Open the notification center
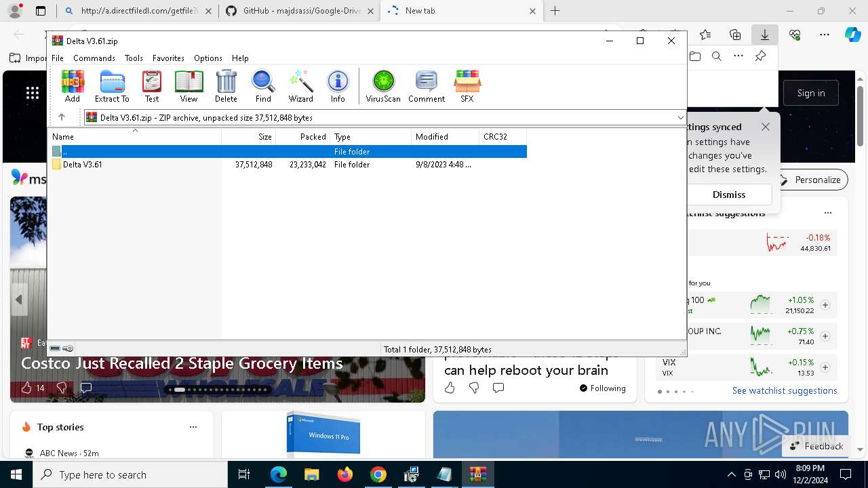The image size is (868, 488). click(846, 474)
